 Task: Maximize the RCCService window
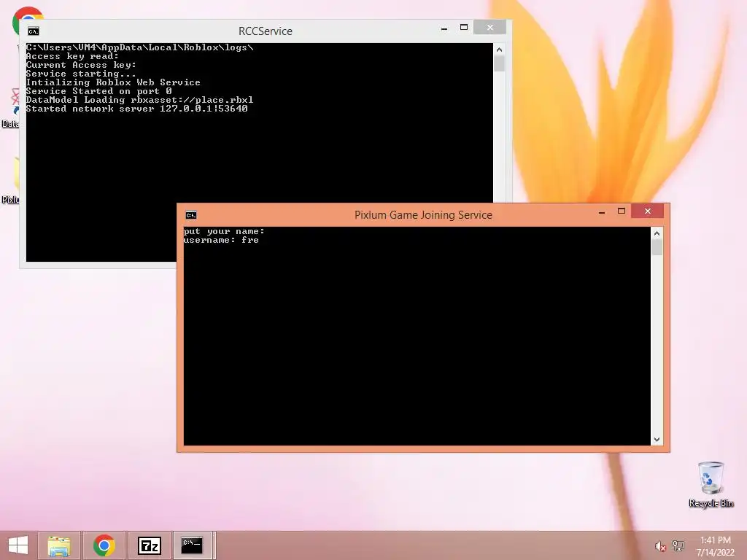click(463, 28)
